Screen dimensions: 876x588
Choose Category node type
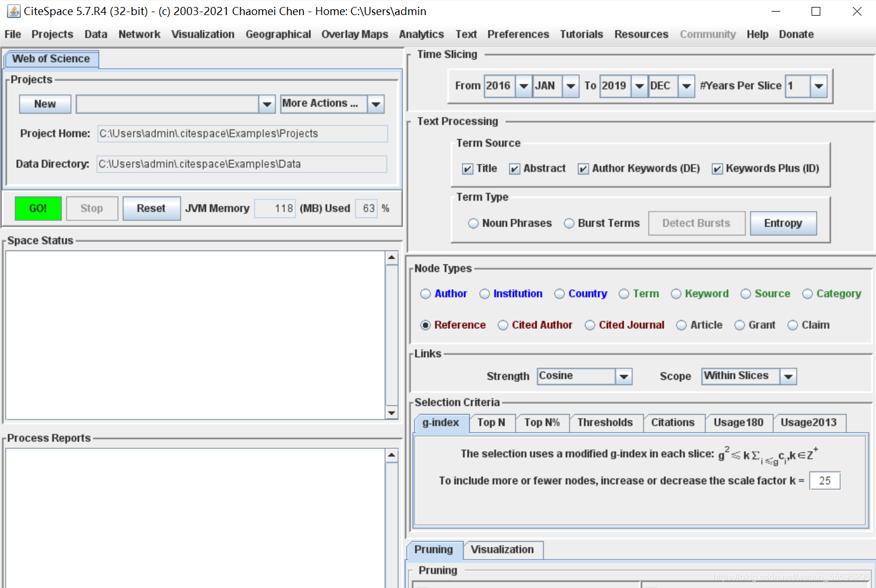coord(808,294)
